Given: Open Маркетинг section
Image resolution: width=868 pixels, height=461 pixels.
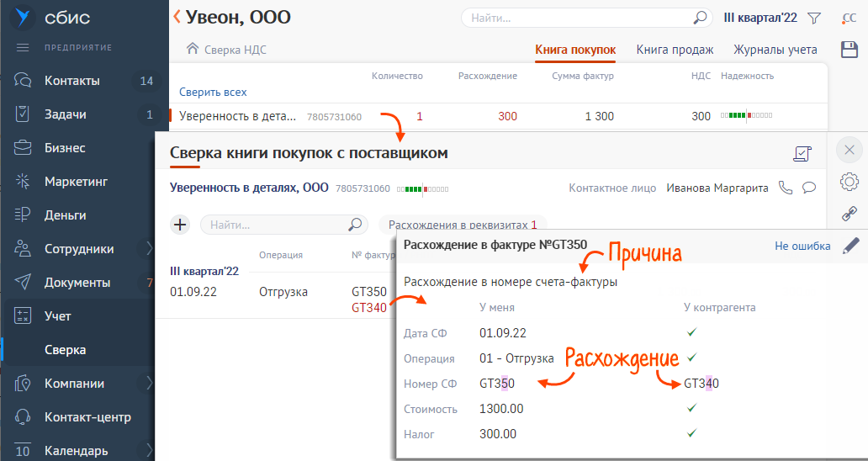Looking at the screenshot, I should click(x=76, y=182).
